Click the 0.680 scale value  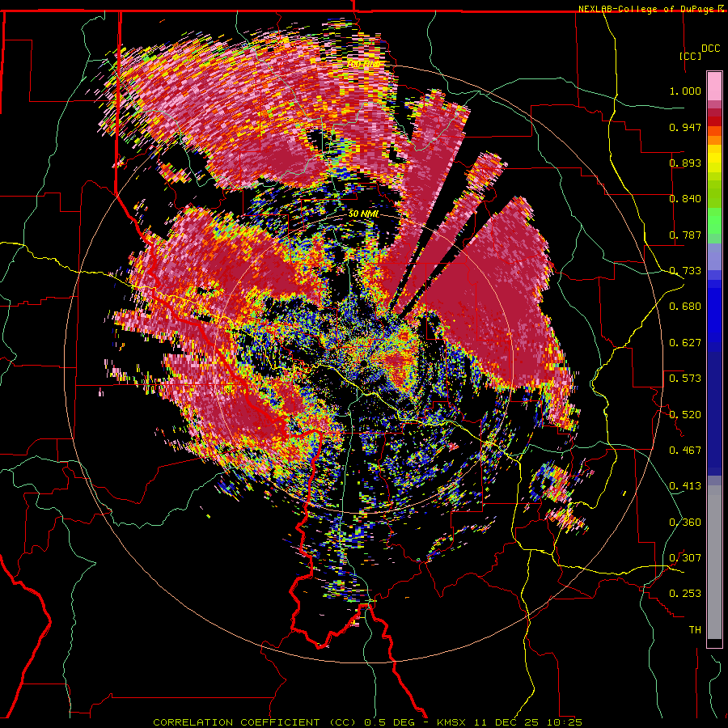685,307
